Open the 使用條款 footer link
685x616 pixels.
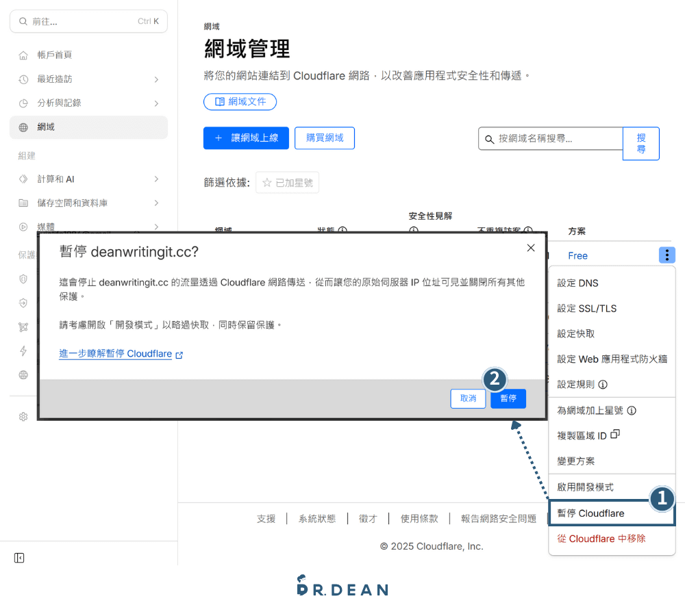(x=419, y=519)
